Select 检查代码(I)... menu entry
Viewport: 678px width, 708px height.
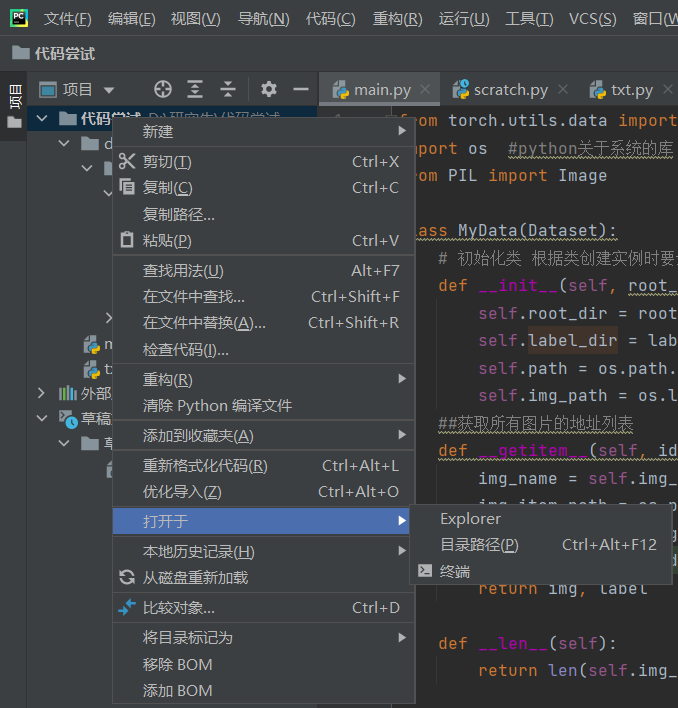(263, 349)
